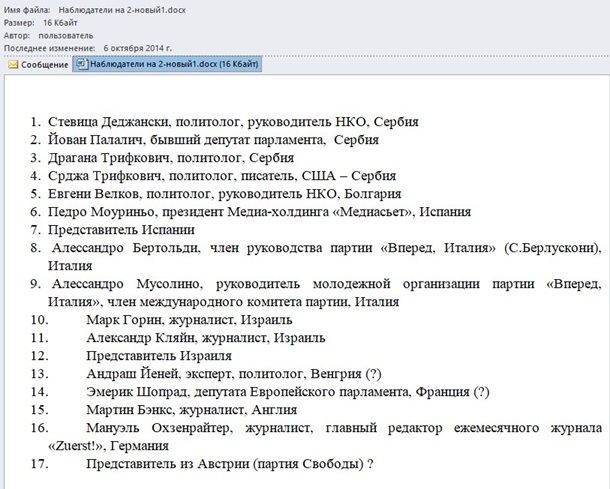Click the last modified date 6 октября 2014
Screen dimensions: 610x489
click(140, 47)
